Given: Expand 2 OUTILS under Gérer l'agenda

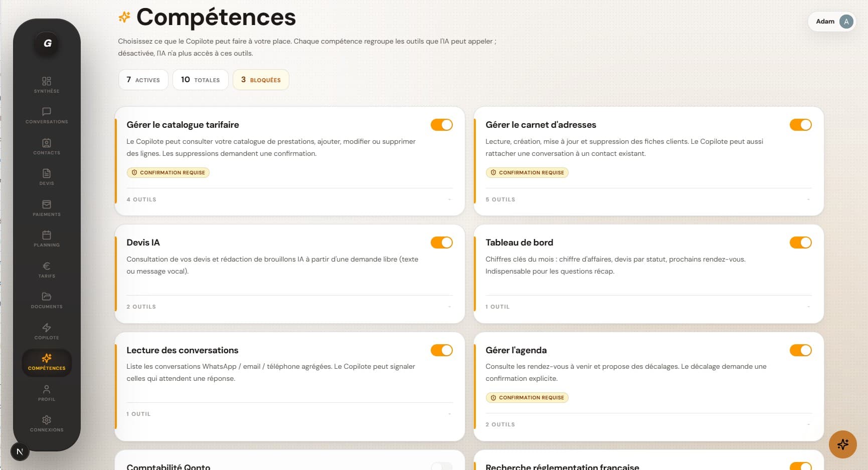Looking at the screenshot, I should point(648,424).
